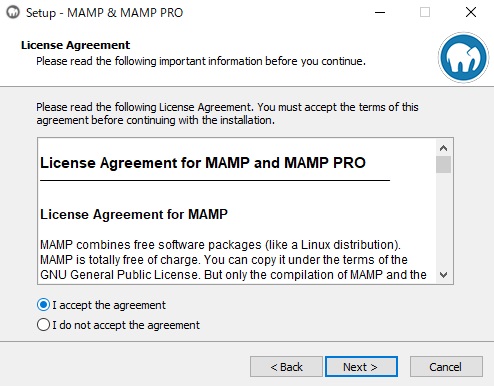Click the MAMP combines free software paragraph
The width and height of the screenshot is (494, 386).
[233, 260]
